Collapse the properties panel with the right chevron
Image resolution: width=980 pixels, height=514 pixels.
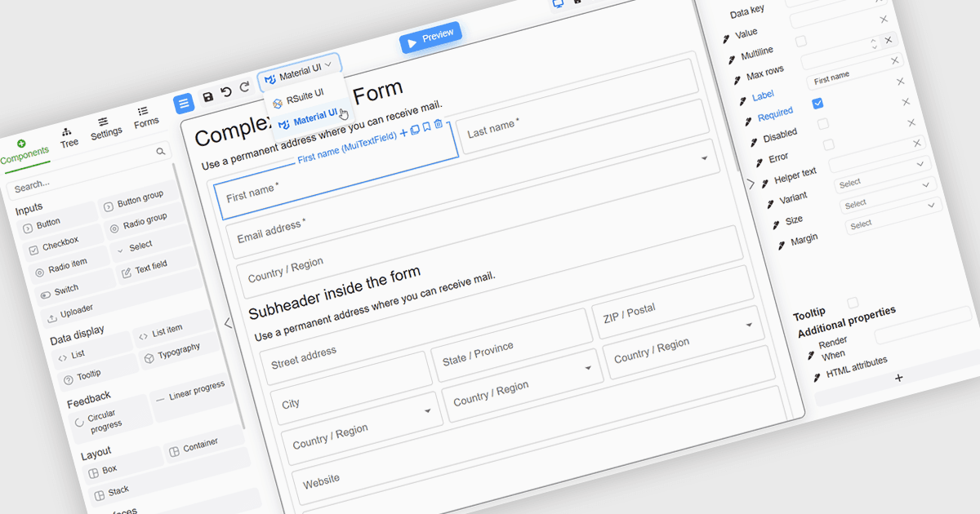click(751, 184)
